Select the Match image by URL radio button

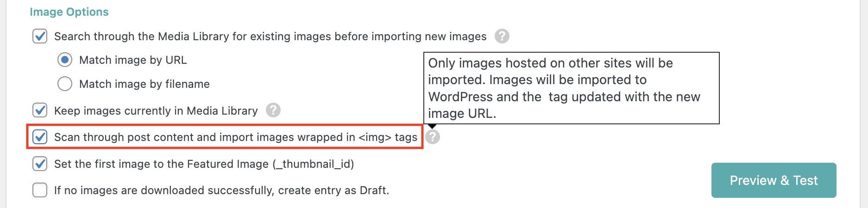point(65,60)
